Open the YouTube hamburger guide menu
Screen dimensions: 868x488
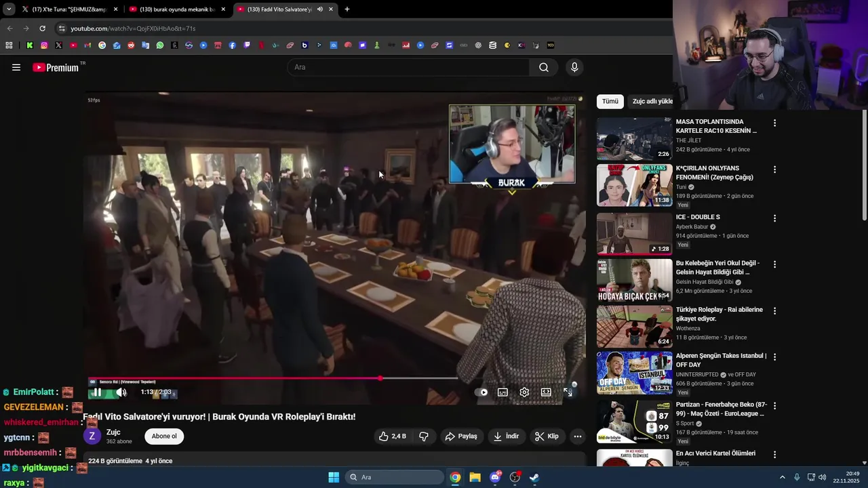[x=16, y=67]
